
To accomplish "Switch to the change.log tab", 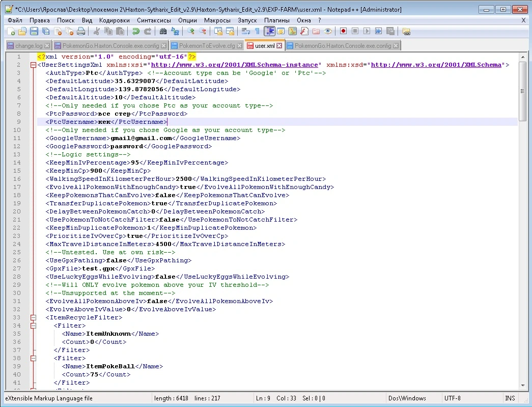I will pos(29,46).
